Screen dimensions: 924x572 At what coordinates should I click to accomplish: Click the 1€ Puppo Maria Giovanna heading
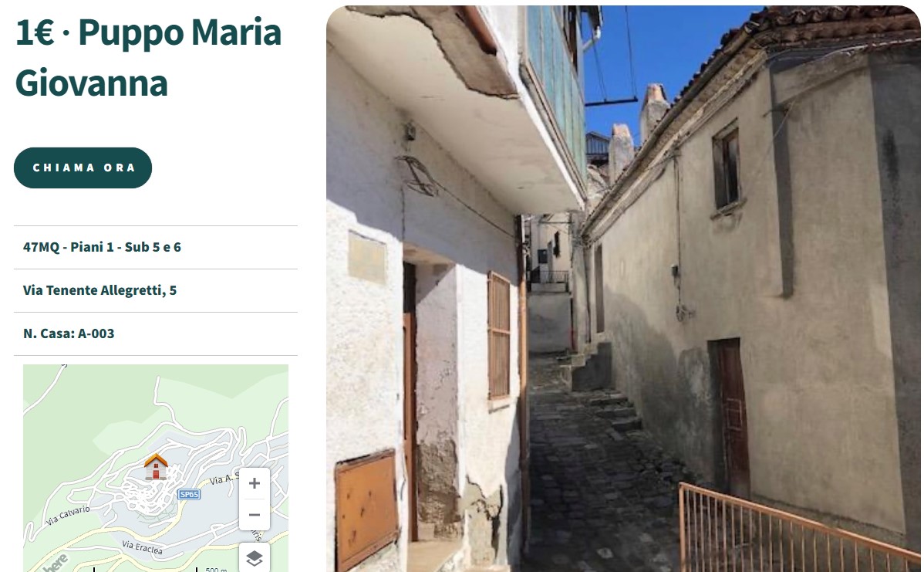pyautogui.click(x=149, y=58)
